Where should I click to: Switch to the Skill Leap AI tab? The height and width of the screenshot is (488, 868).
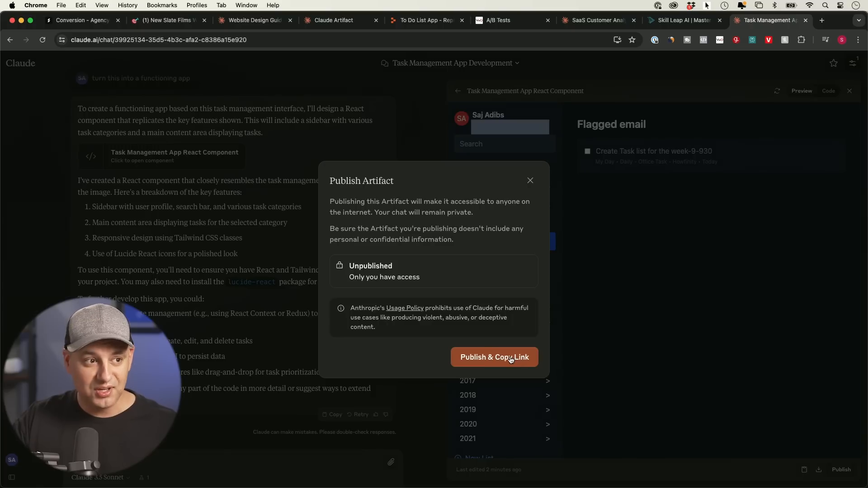click(x=684, y=20)
